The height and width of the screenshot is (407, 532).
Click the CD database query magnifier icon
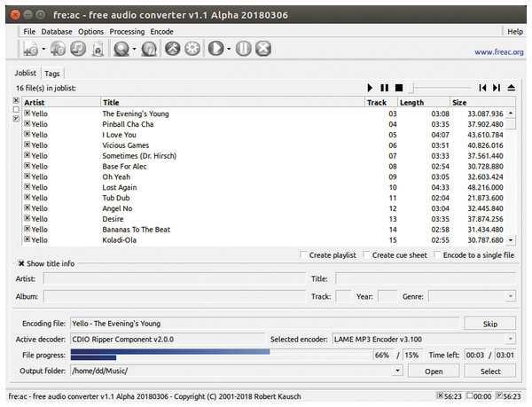click(121, 49)
